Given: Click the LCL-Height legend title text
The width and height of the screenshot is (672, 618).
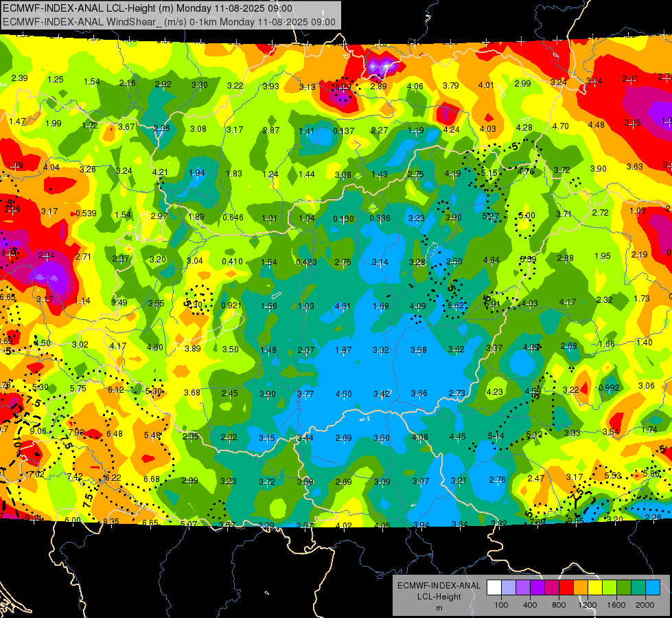Looking at the screenshot, I should coord(439,597).
